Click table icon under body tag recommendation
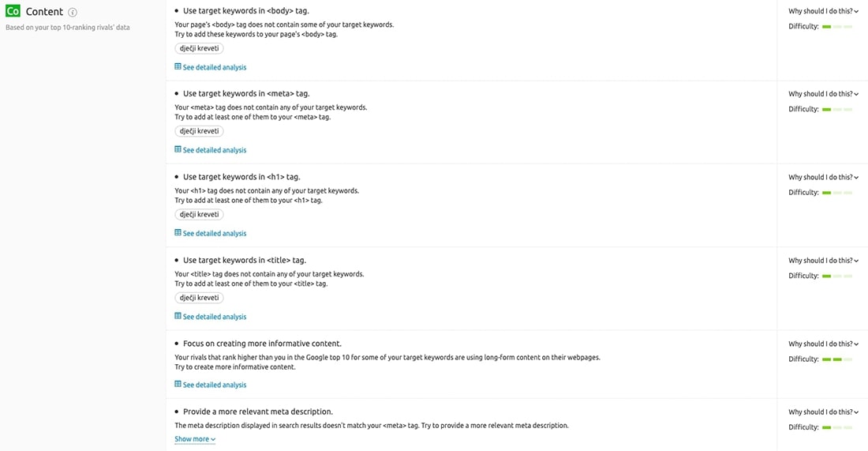The height and width of the screenshot is (451, 868). [178, 66]
